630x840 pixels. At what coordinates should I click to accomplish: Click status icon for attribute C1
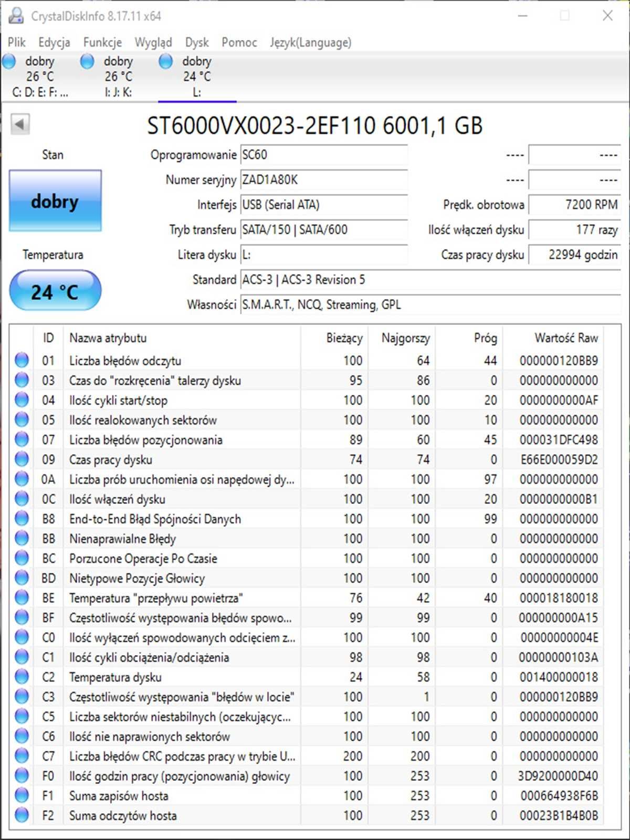(22, 657)
